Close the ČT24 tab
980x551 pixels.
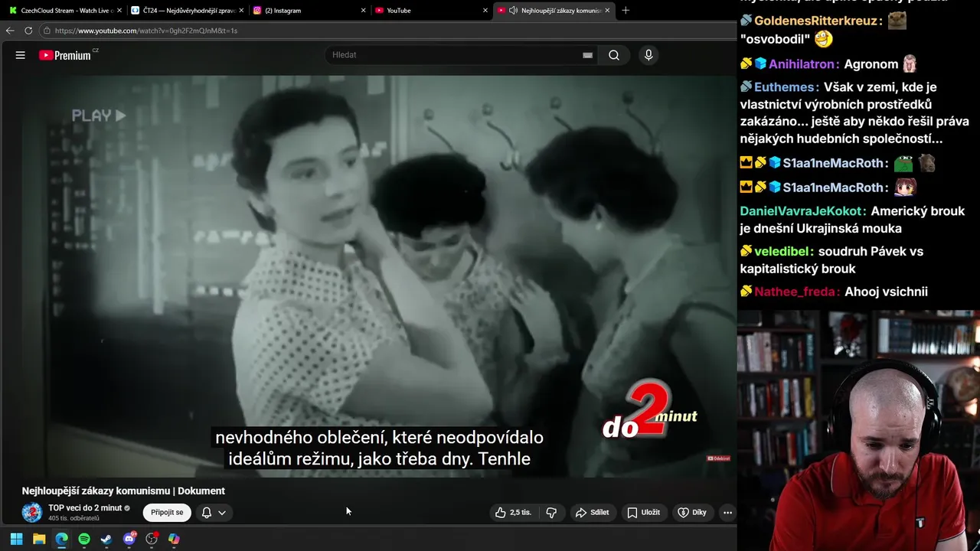click(241, 10)
